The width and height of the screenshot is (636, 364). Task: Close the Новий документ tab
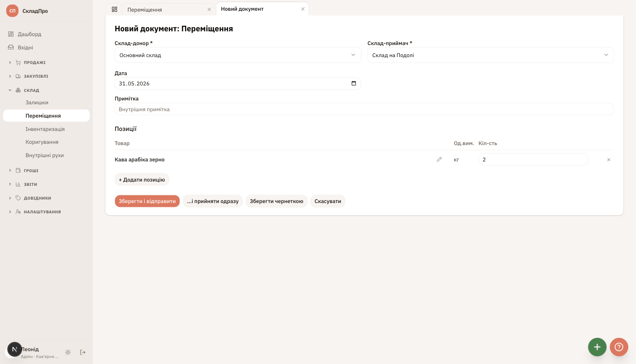[x=303, y=9]
